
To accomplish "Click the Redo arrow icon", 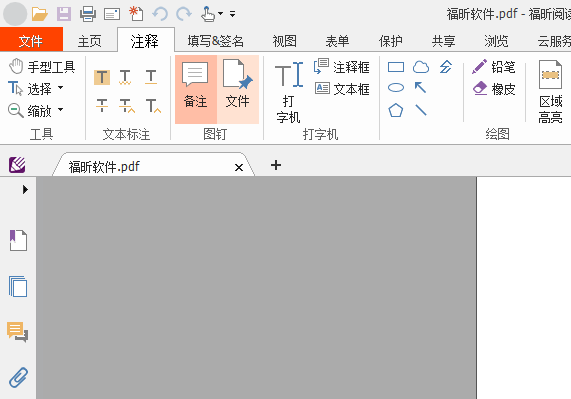I will [x=184, y=14].
